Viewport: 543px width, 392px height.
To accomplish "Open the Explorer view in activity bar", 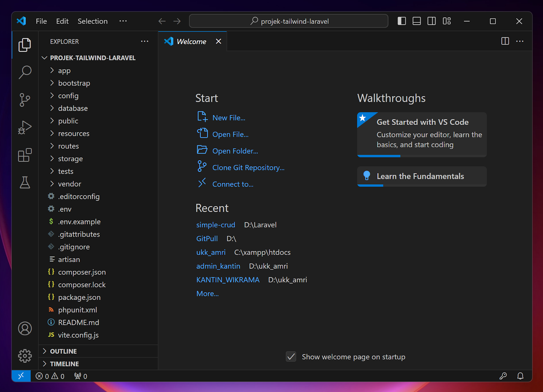I will click(25, 45).
